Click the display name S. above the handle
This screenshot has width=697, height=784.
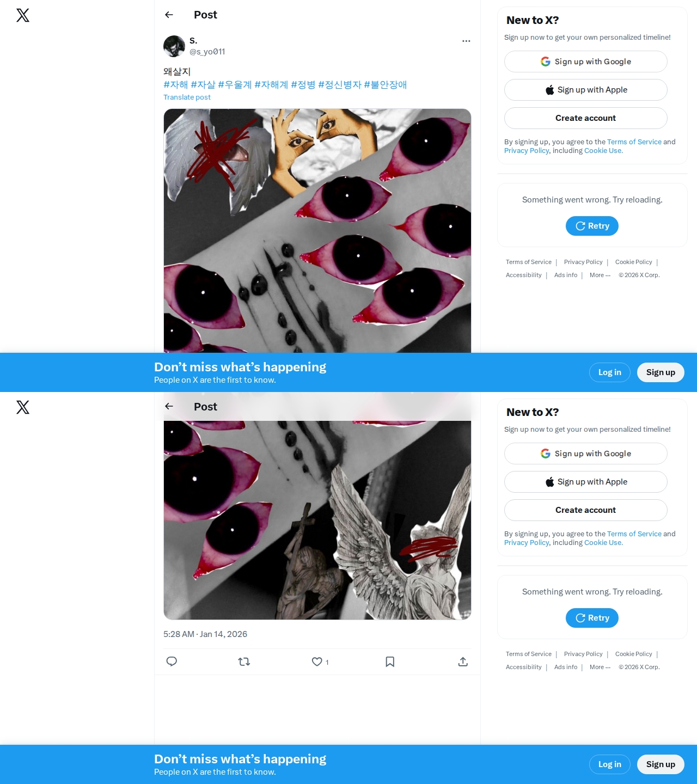click(193, 41)
